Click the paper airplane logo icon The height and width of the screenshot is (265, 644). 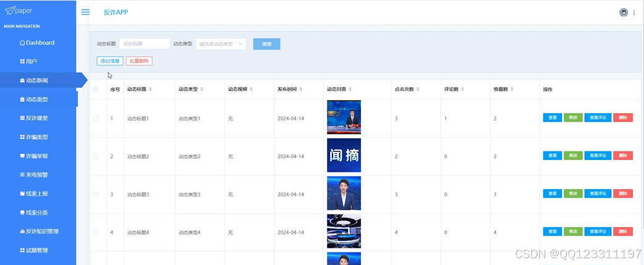pyautogui.click(x=10, y=11)
